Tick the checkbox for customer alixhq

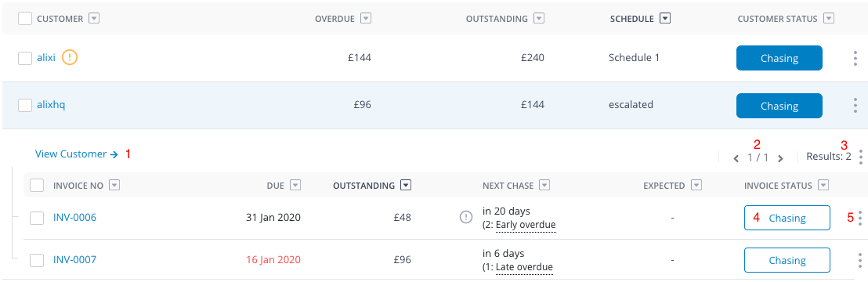[x=25, y=105]
